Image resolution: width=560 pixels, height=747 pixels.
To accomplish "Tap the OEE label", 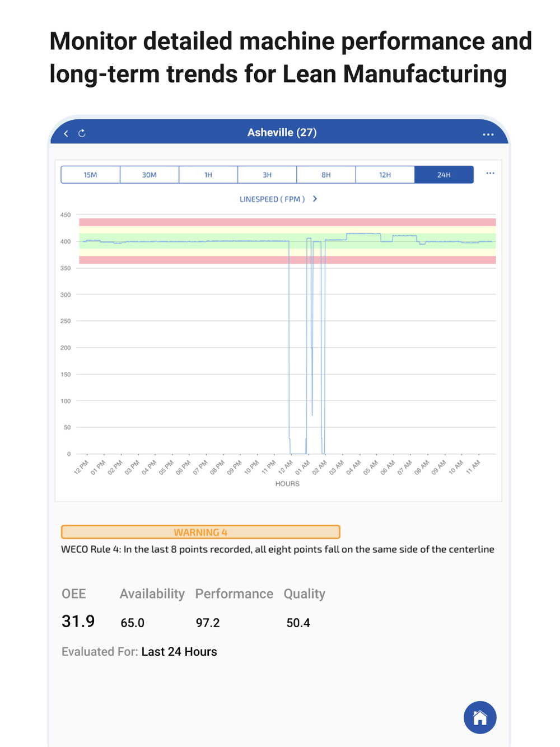I will coord(74,594).
